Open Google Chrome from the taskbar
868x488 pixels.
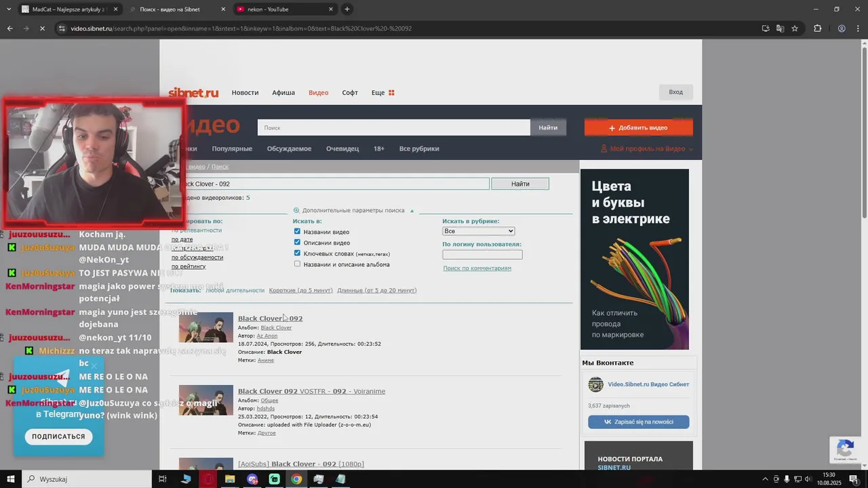click(296, 479)
